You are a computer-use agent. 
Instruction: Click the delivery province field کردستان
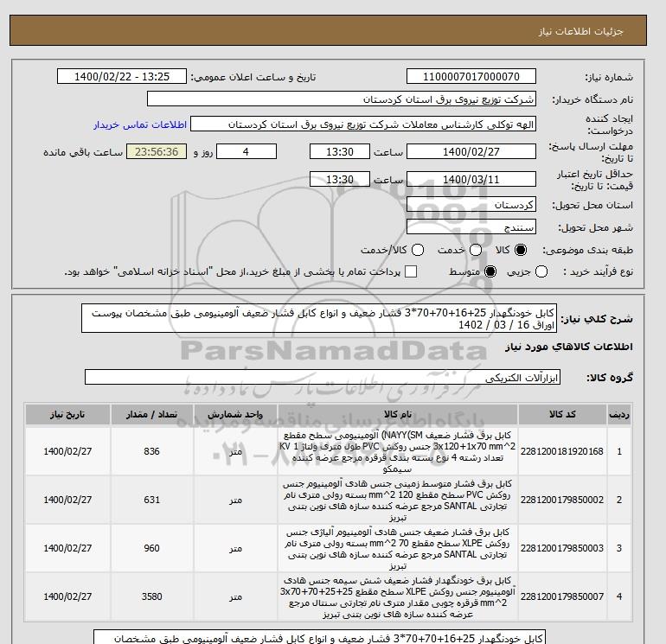471,205
